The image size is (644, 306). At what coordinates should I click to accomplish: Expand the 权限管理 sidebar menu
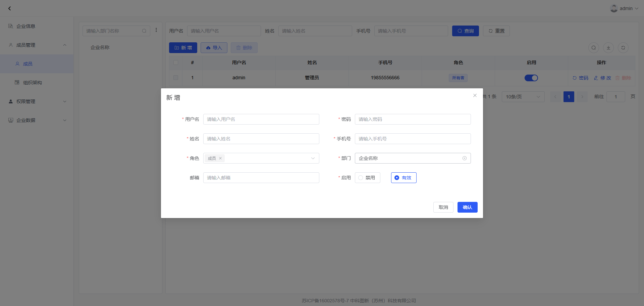[37, 101]
